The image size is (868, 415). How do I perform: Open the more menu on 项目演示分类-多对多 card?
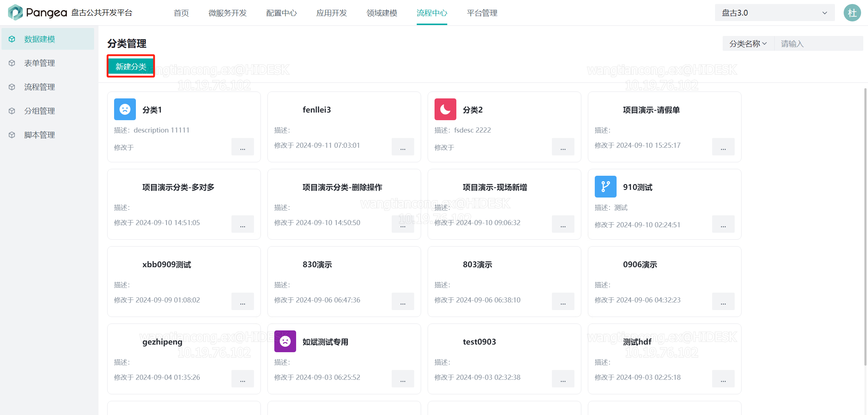pos(243,224)
